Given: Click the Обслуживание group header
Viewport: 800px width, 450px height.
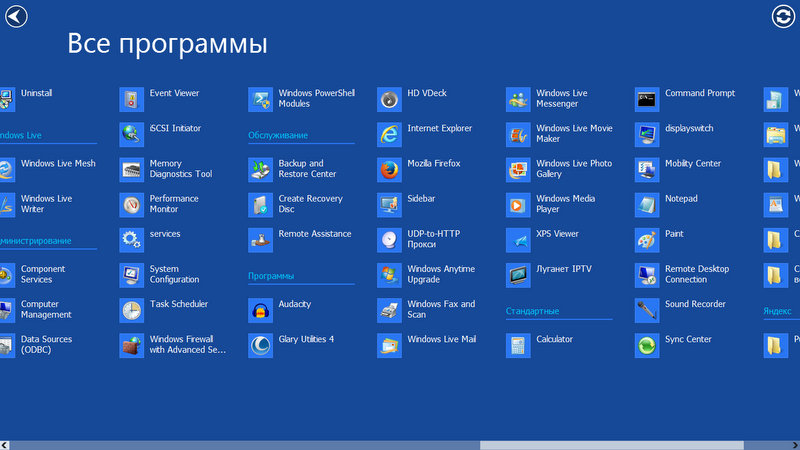Looking at the screenshot, I should [x=278, y=135].
